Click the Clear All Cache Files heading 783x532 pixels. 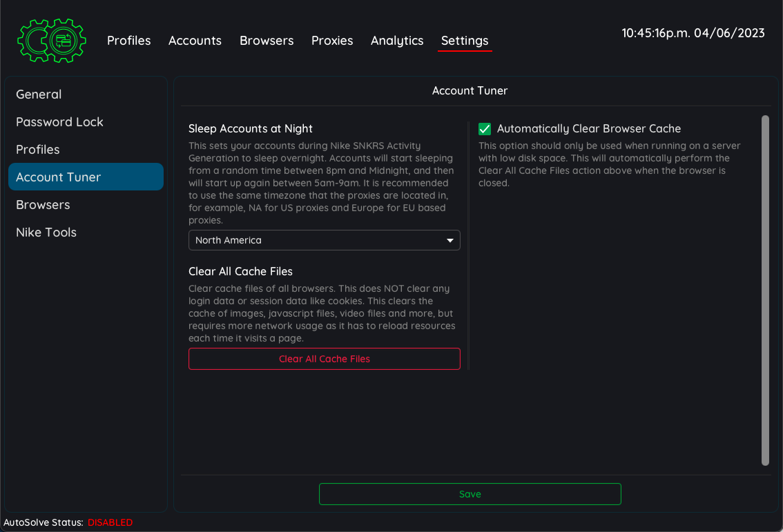click(x=240, y=271)
